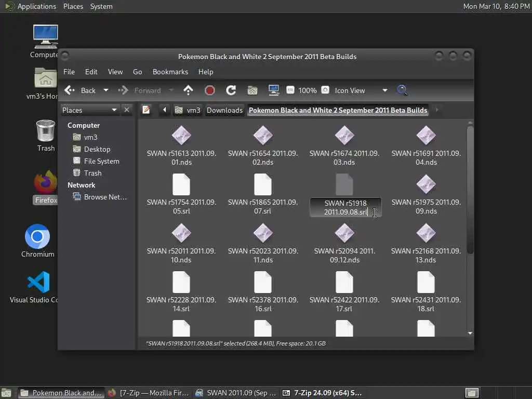The image size is (532, 399).
Task: Select SWAN r51613 2011.09.01.nds file icon
Action: [181, 136]
